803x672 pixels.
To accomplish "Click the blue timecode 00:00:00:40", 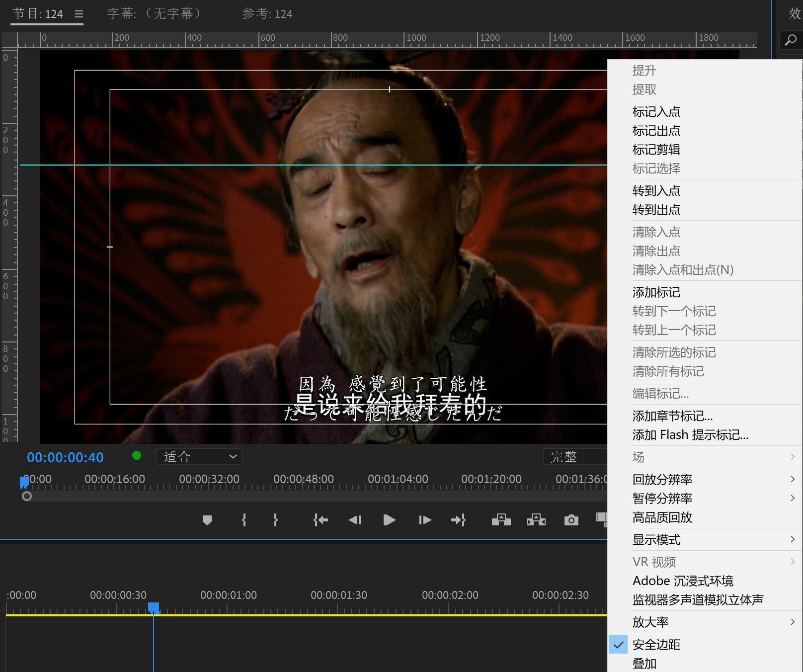I will pyautogui.click(x=65, y=457).
